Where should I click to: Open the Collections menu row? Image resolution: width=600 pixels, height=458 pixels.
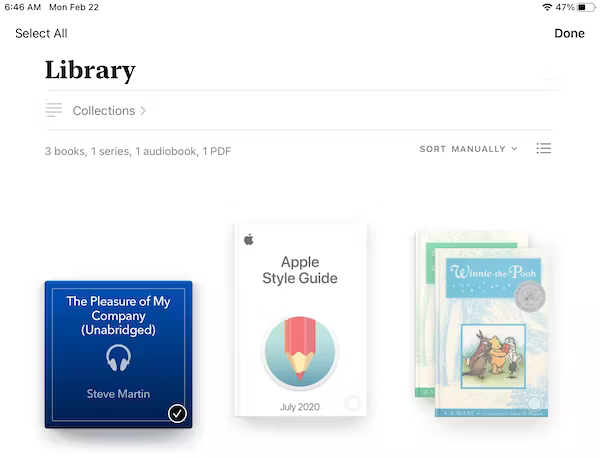pyautogui.click(x=300, y=110)
